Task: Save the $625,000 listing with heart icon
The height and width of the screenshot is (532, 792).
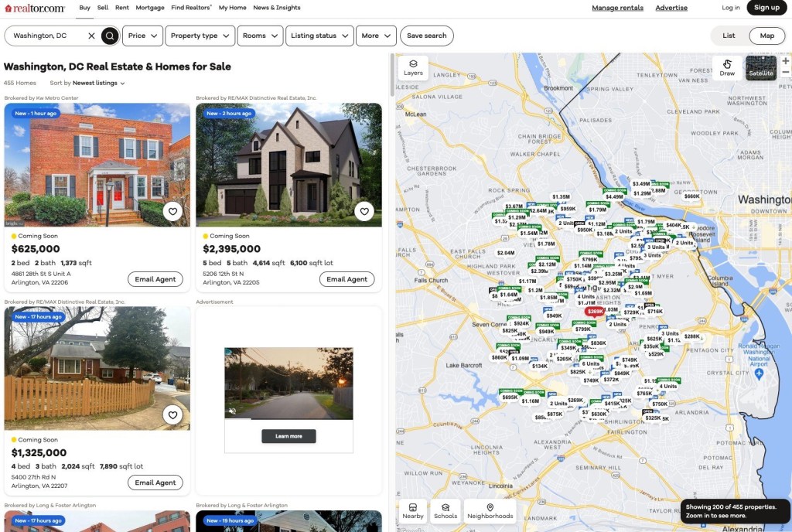Action: (x=172, y=211)
